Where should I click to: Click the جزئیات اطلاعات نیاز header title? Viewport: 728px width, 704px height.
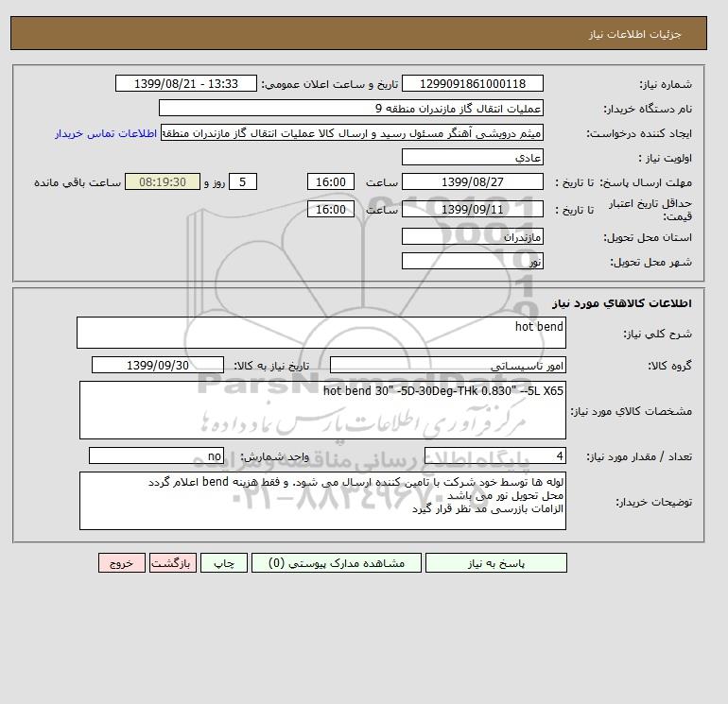click(634, 34)
